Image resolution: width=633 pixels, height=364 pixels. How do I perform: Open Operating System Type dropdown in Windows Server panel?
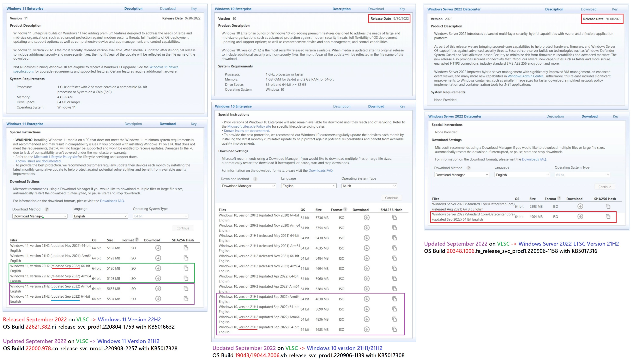tap(582, 175)
